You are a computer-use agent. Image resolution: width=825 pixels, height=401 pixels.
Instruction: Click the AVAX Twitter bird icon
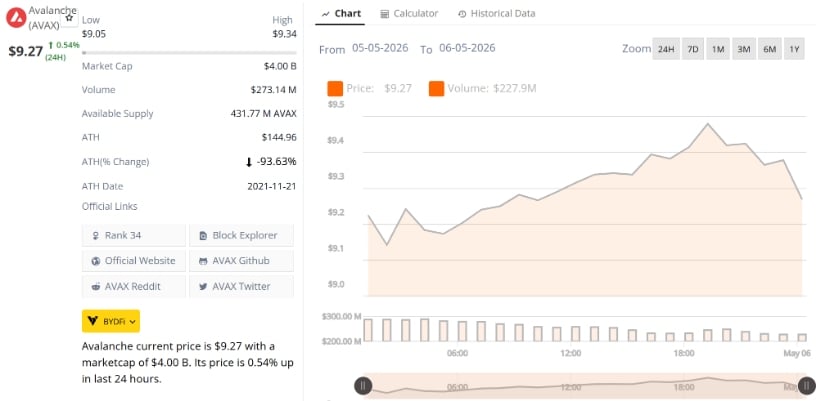click(x=203, y=287)
